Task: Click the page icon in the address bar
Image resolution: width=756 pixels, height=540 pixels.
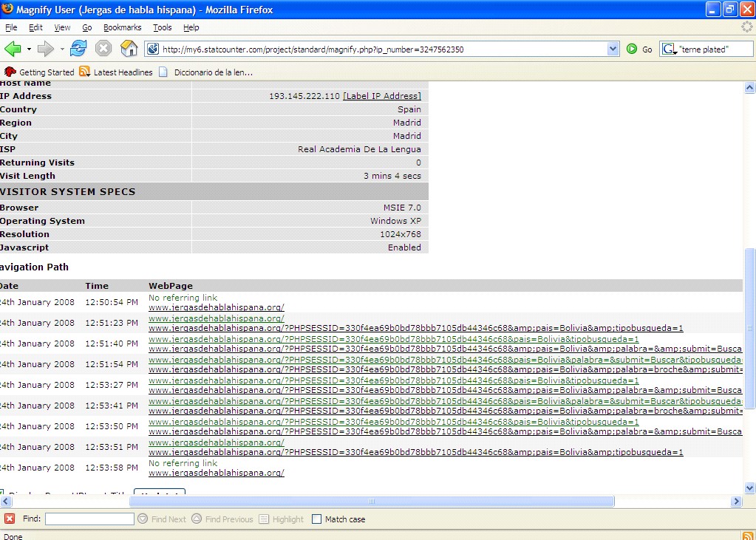Action: click(x=153, y=49)
